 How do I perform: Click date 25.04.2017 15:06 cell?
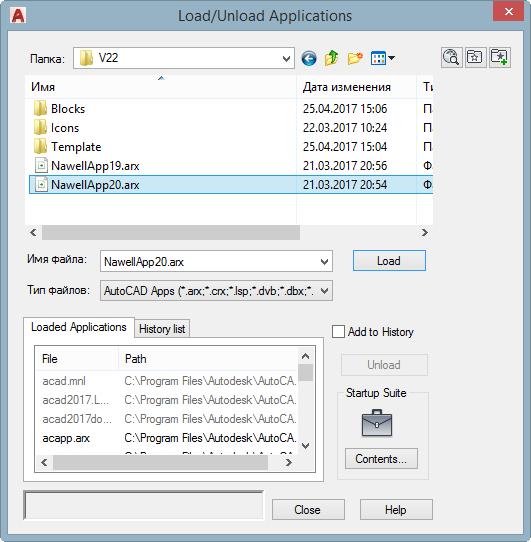[x=345, y=109]
